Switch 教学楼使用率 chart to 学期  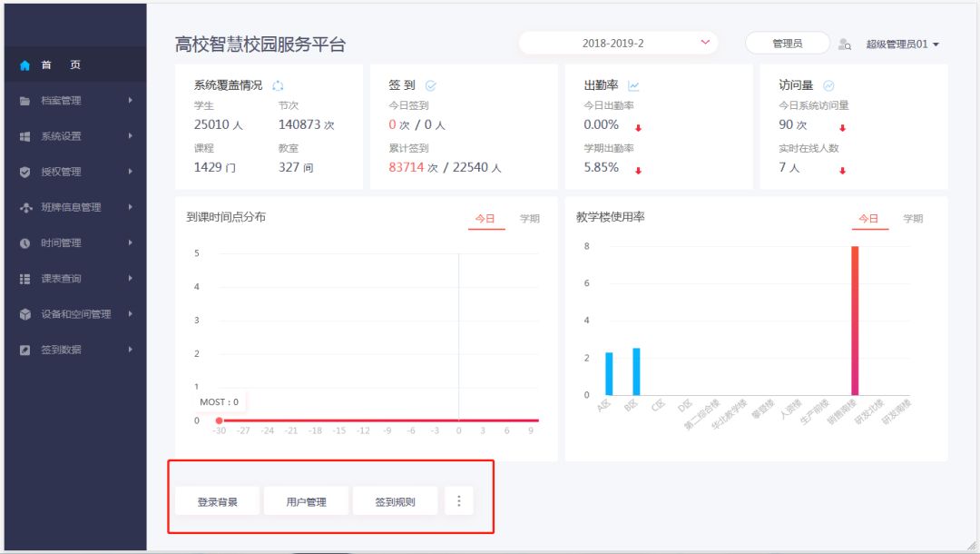point(912,219)
